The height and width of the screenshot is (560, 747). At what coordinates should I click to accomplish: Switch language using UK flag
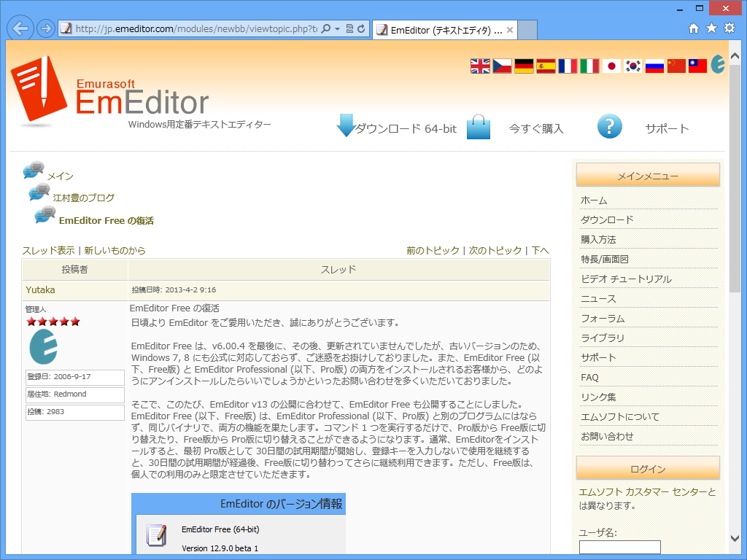click(x=480, y=66)
